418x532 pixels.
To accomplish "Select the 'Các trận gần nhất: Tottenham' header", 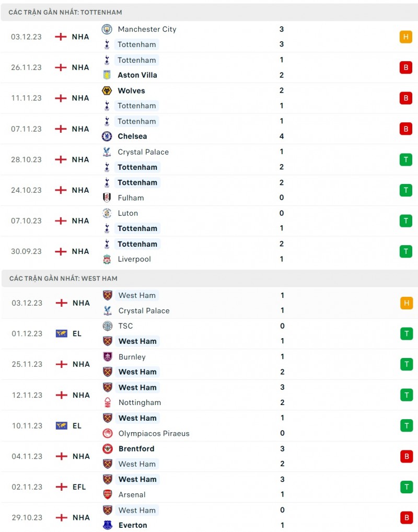I will coord(65,12).
